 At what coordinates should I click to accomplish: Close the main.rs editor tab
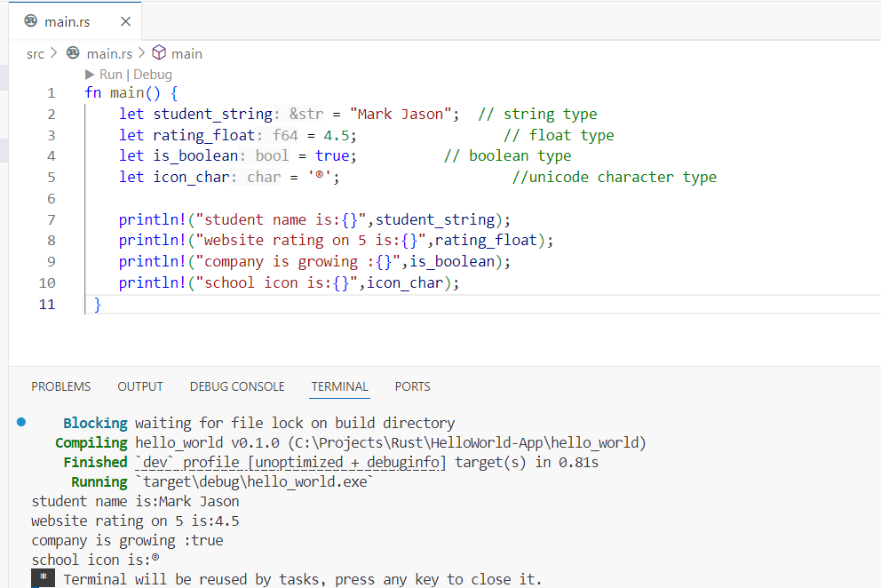coord(126,21)
